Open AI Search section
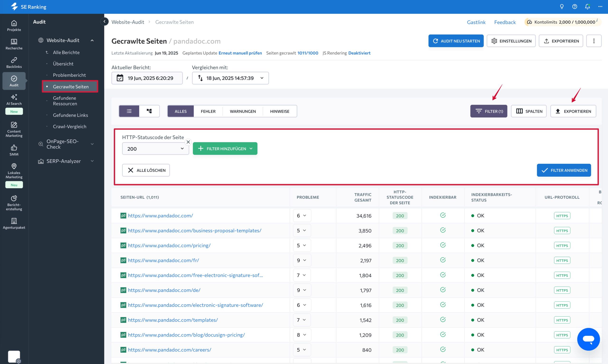This screenshot has width=608, height=364. pyautogui.click(x=14, y=100)
